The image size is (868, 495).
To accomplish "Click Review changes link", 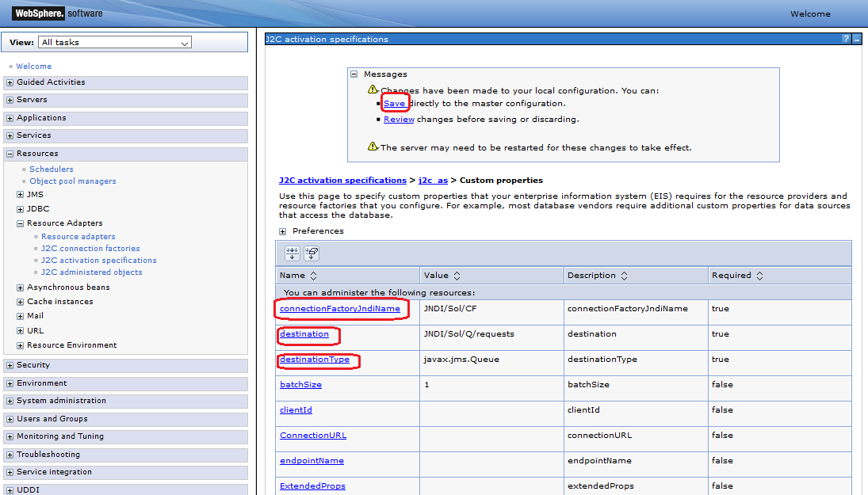I will point(399,120).
